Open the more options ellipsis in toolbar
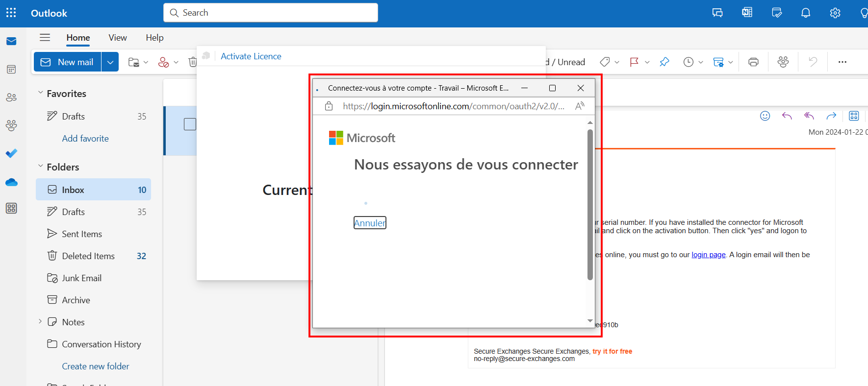Image resolution: width=868 pixels, height=386 pixels. pyautogui.click(x=842, y=62)
